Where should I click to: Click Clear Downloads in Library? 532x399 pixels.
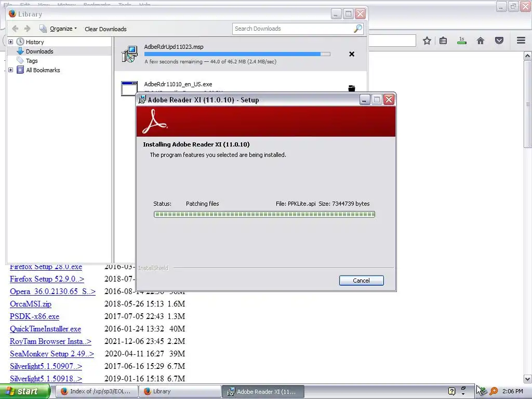(105, 29)
